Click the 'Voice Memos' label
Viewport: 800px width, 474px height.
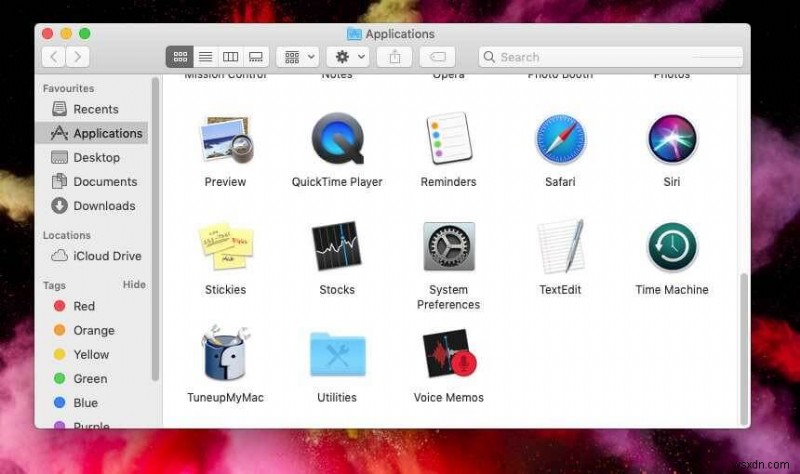click(448, 397)
